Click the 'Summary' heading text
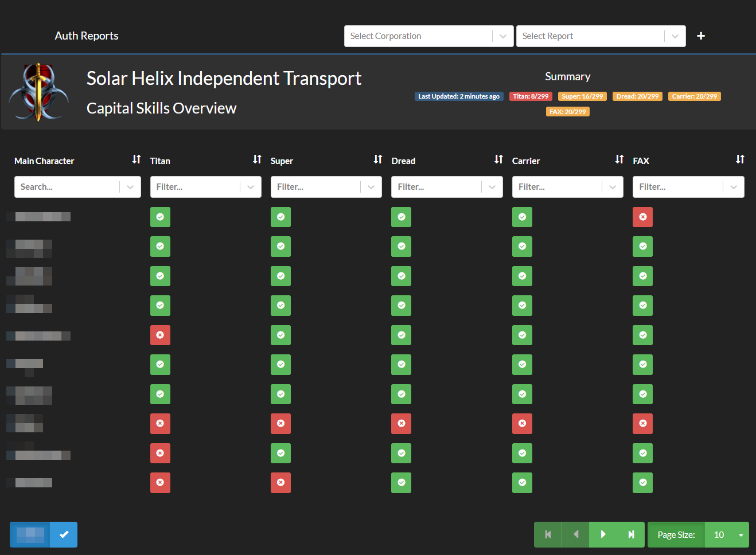756x555 pixels. pyautogui.click(x=568, y=77)
